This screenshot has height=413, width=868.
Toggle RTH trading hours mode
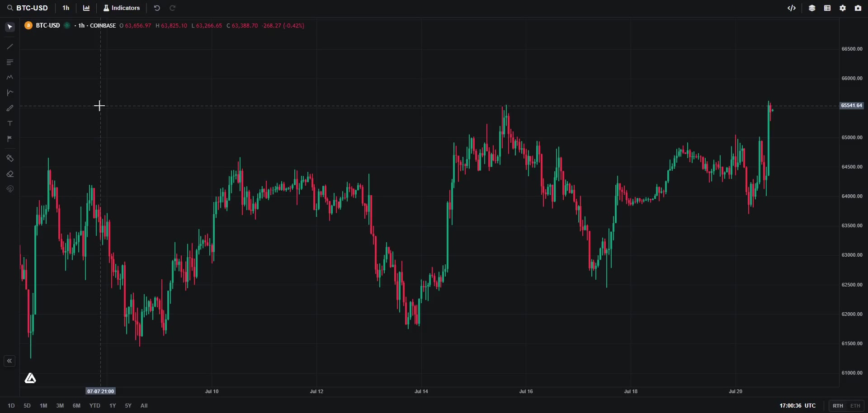[838, 406]
